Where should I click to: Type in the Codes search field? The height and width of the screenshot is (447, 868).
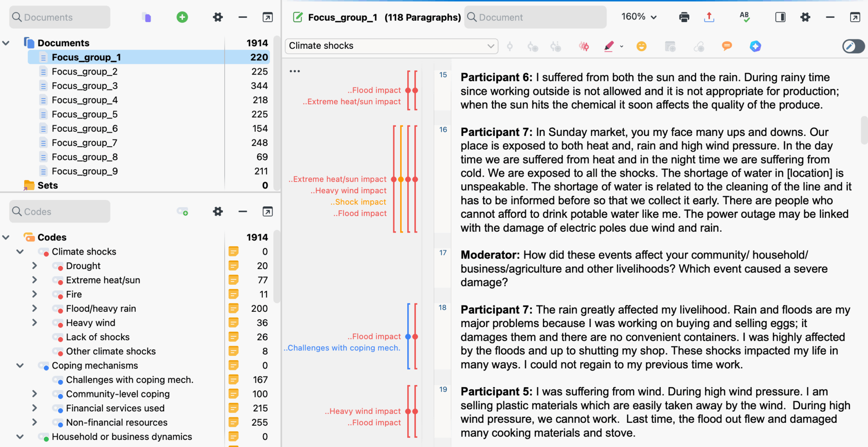tap(60, 211)
